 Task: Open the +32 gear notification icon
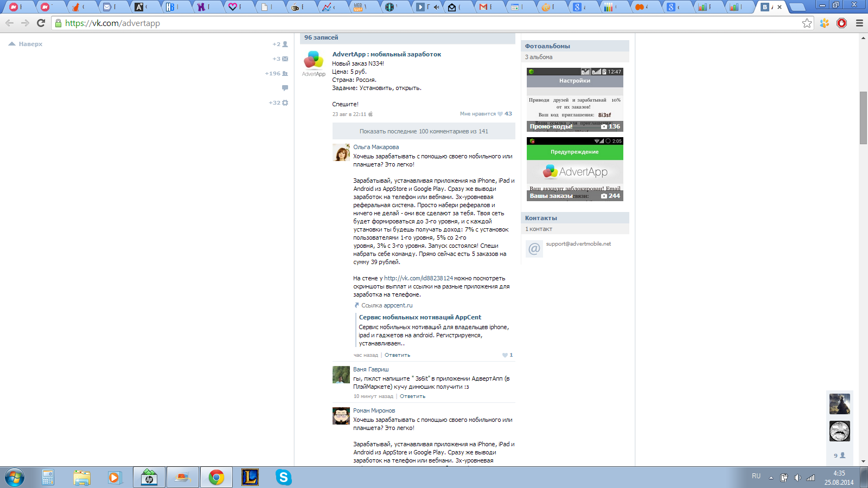pyautogui.click(x=279, y=102)
